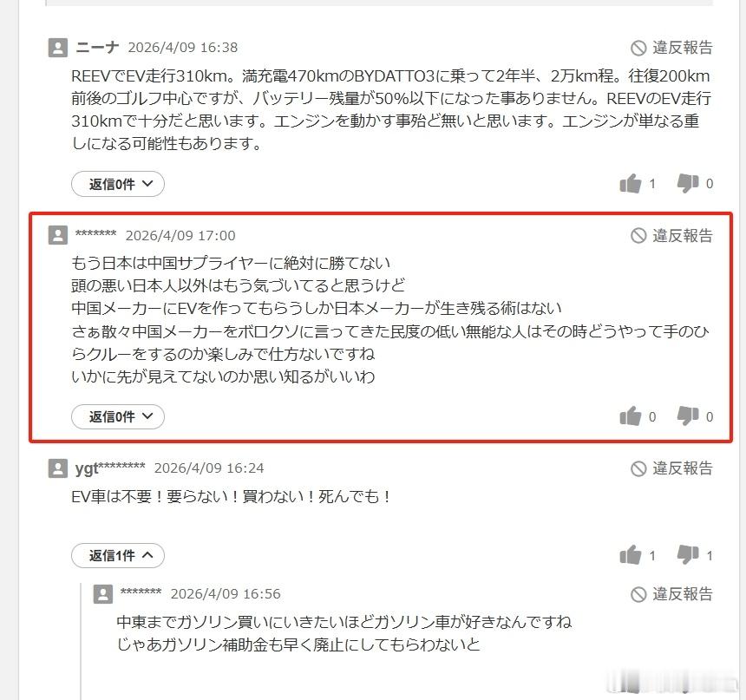Open ニーナ's username profile
The height and width of the screenshot is (700, 746).
coord(97,48)
